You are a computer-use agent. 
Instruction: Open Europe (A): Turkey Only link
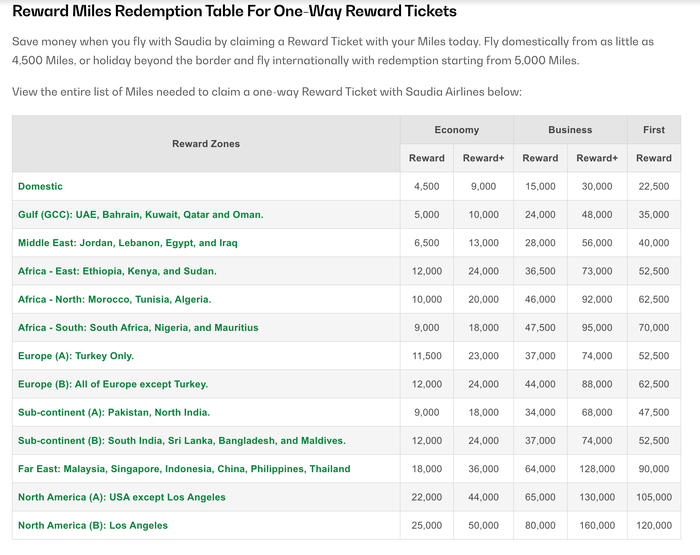[x=76, y=356]
